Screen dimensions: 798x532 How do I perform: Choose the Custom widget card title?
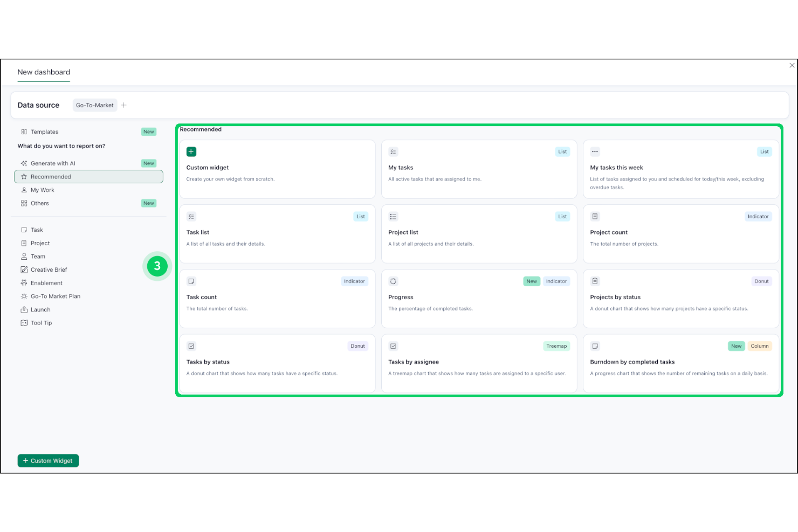tap(208, 168)
